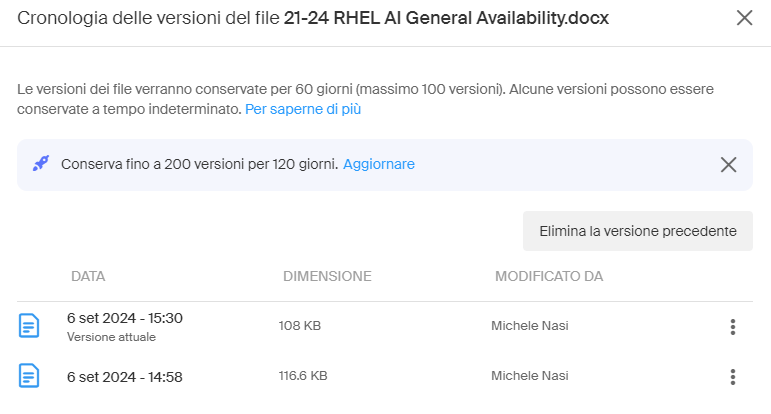Dismiss the 200 versions upgrade banner
The image size is (771, 414).
point(728,164)
